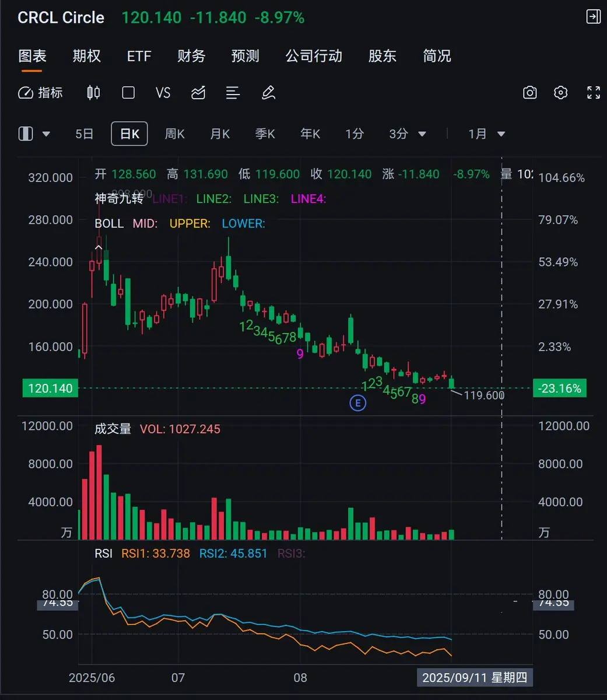Switch to the 图表 tab
Screen dimensions: 607x700
[x=32, y=56]
